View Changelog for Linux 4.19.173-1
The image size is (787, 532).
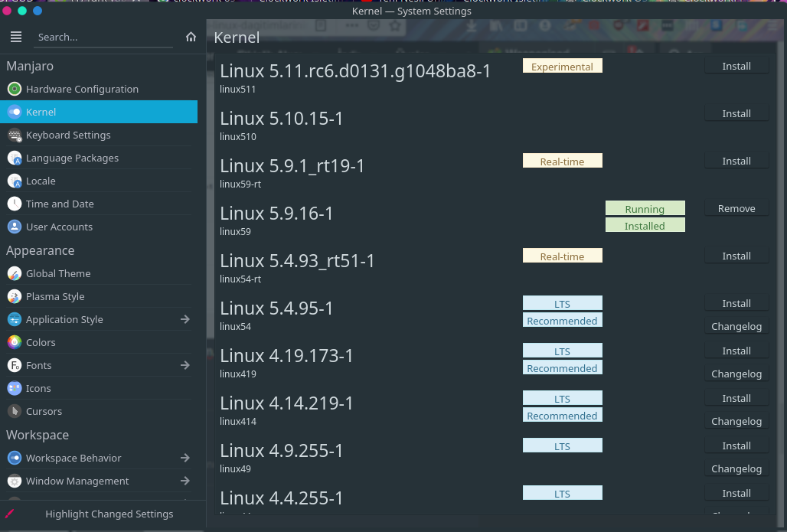pos(736,374)
